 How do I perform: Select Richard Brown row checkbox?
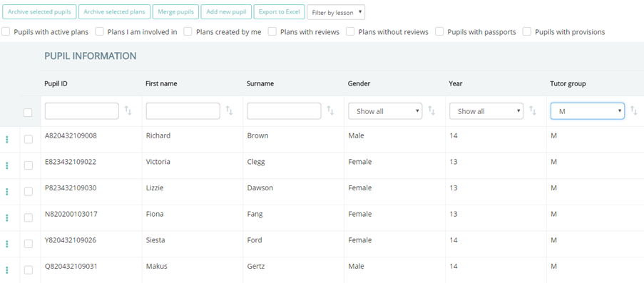[29, 140]
